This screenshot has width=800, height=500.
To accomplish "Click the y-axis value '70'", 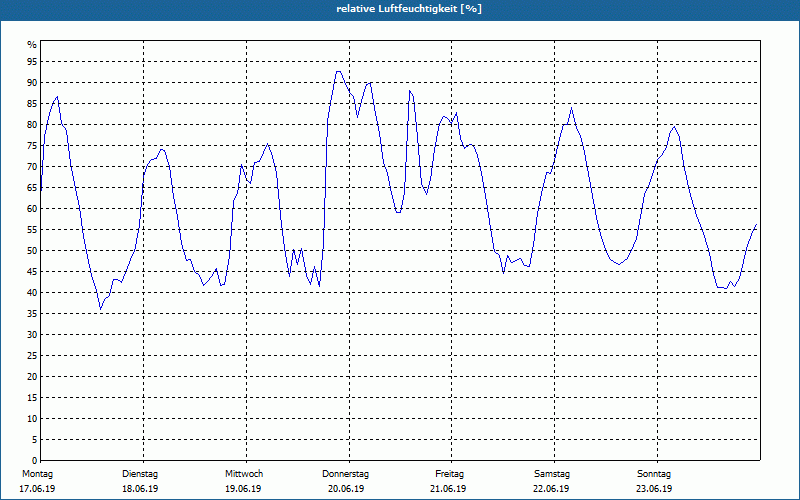I will pyautogui.click(x=32, y=167).
